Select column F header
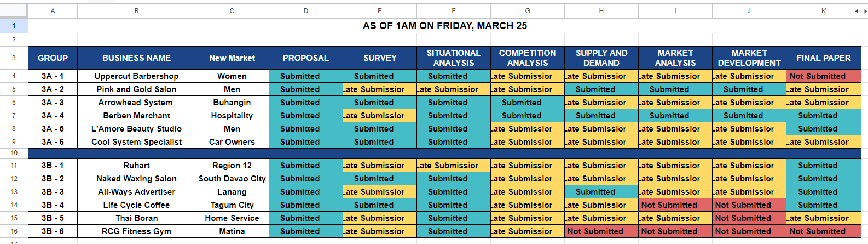Screen dimensions: 868x244 pos(453,11)
